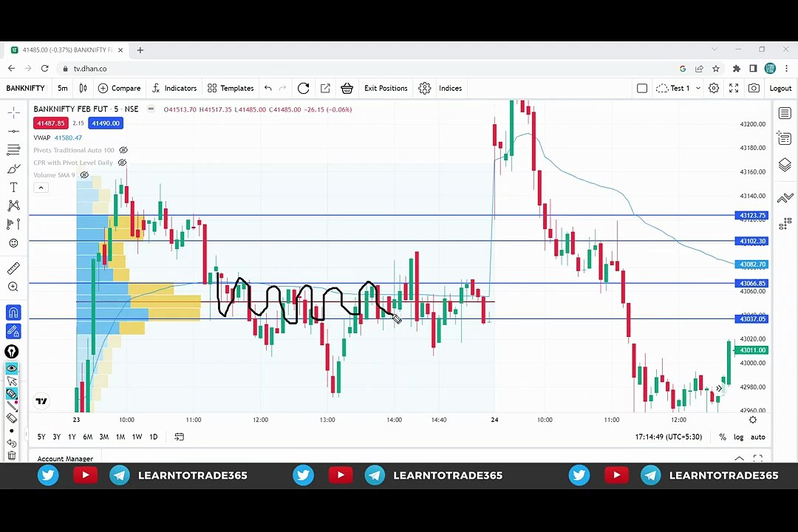Viewport: 798px width, 532px height.
Task: Expand the Account Manager panel chevron
Action: tap(739, 458)
